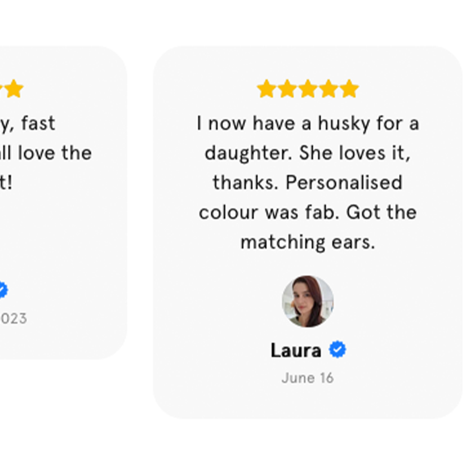476x476 pixels.
Task: Click the fifth star in Laura's review
Action: pos(349,89)
